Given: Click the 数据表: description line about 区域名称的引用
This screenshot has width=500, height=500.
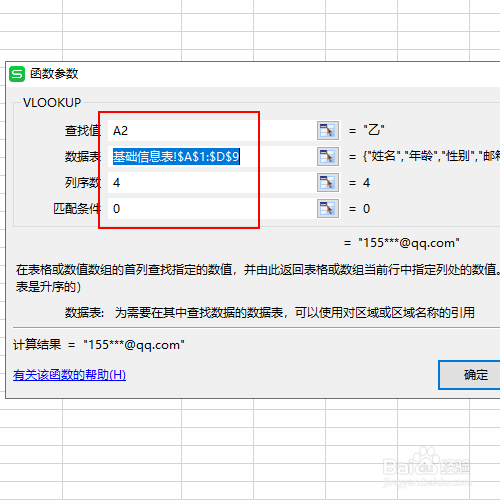Looking at the screenshot, I should point(270,312).
